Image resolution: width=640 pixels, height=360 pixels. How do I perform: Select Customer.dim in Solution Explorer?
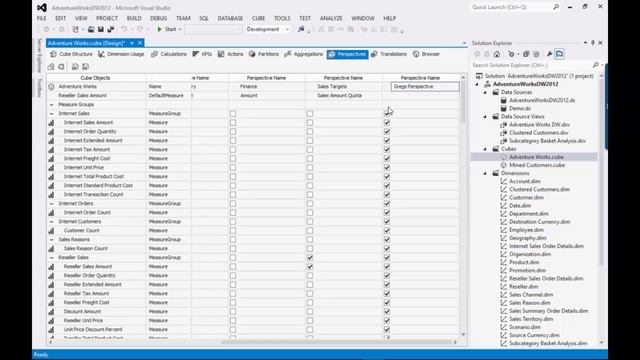click(526, 198)
